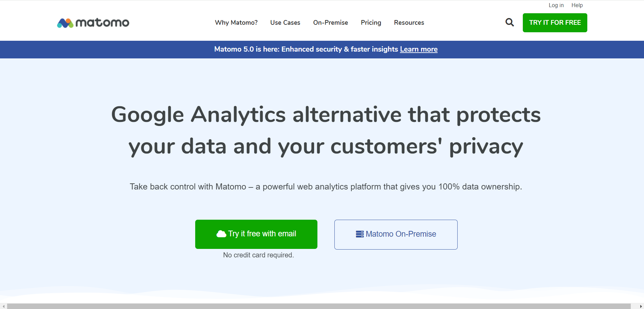The width and height of the screenshot is (644, 309).
Task: Click the Matomo logo icon
Action: 65,23
